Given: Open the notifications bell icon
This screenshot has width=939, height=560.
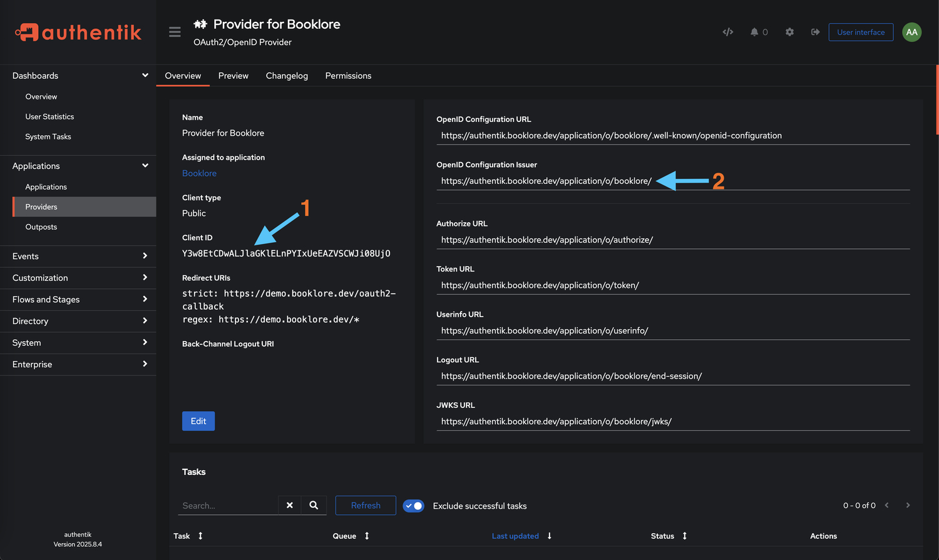Looking at the screenshot, I should pyautogui.click(x=754, y=32).
